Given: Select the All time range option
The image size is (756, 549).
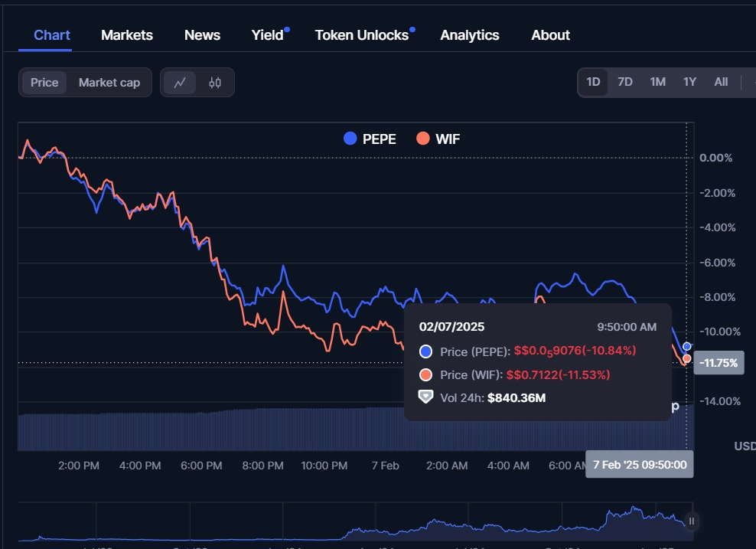Looking at the screenshot, I should (721, 82).
